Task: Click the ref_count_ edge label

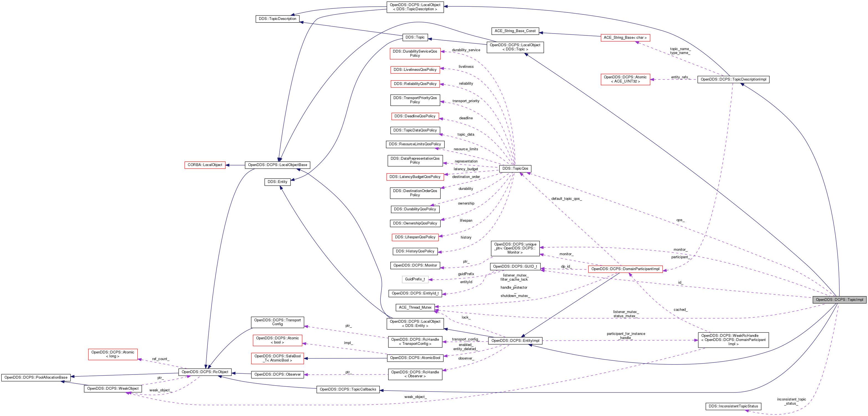Action: click(x=161, y=359)
